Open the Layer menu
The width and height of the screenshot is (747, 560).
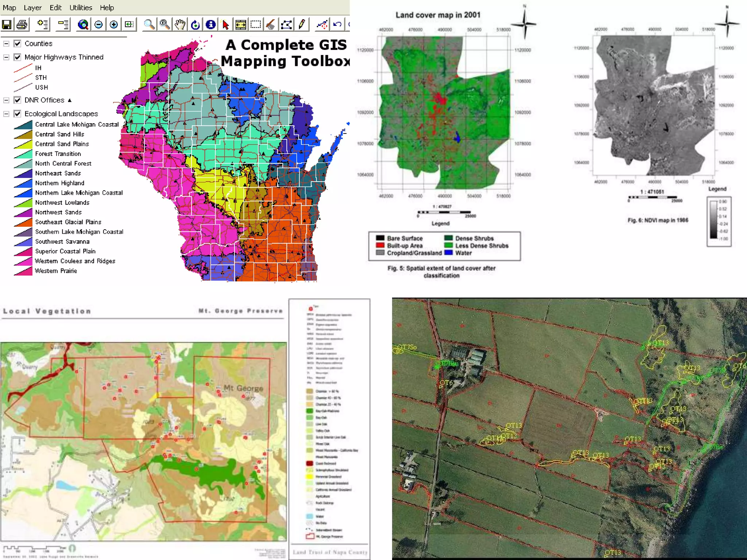coord(32,8)
